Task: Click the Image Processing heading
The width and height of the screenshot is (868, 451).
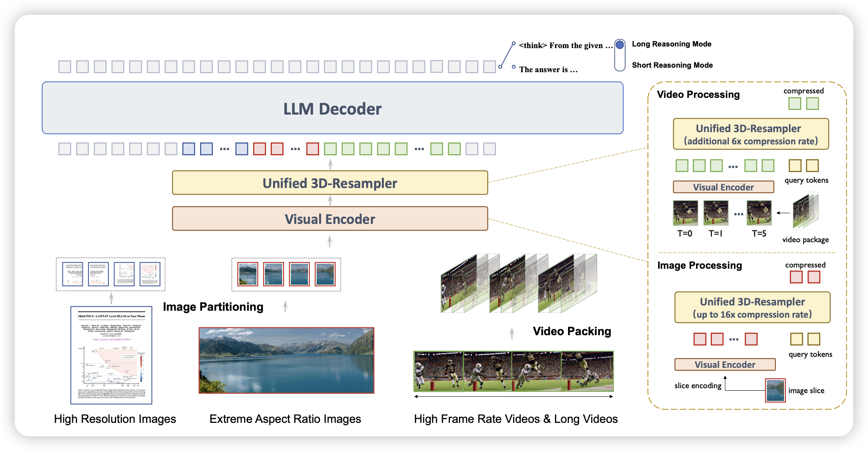Action: point(699,265)
